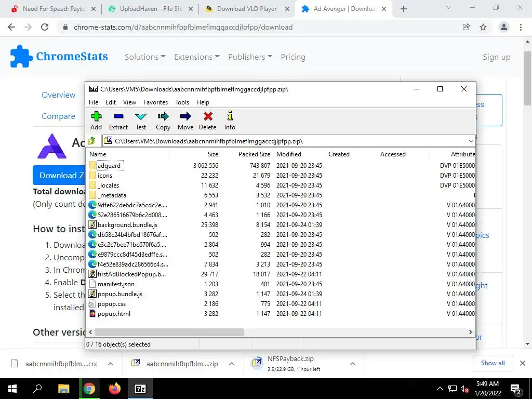Viewport: 532px width, 399px height.
Task: Open the Pricing link
Action: [x=293, y=57]
